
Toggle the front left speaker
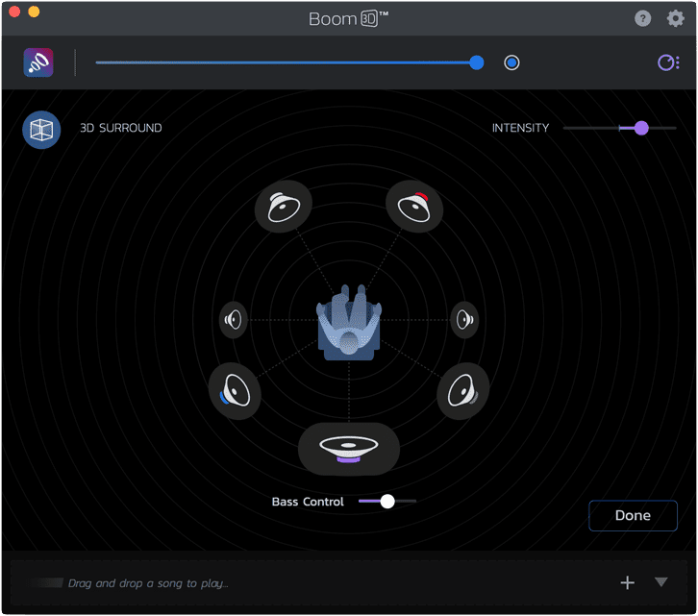(x=283, y=207)
